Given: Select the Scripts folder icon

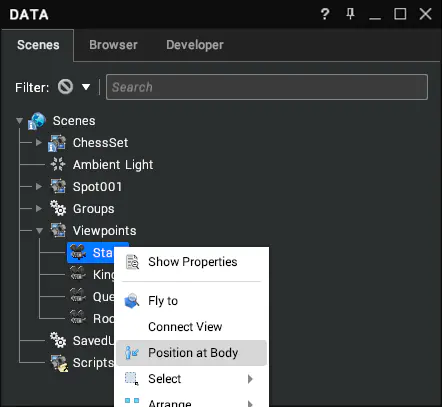Looking at the screenshot, I should tap(59, 363).
